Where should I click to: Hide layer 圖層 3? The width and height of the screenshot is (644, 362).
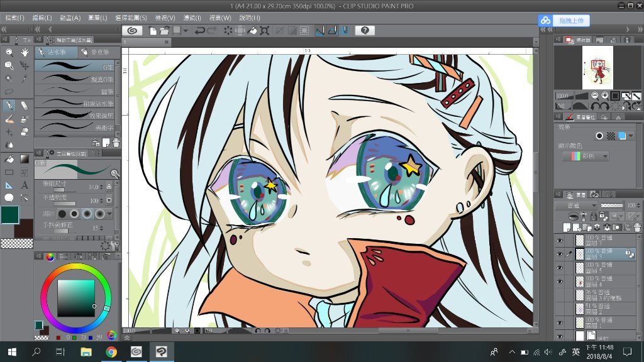click(559, 254)
